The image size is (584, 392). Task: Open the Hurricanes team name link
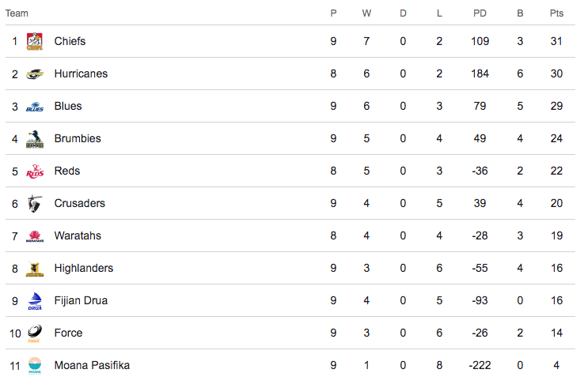click(x=81, y=73)
